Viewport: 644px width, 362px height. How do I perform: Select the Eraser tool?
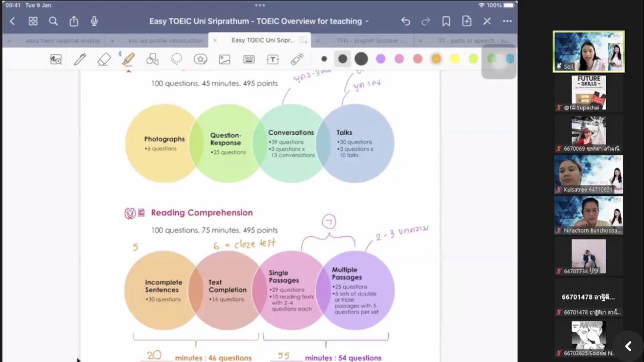coord(104,59)
